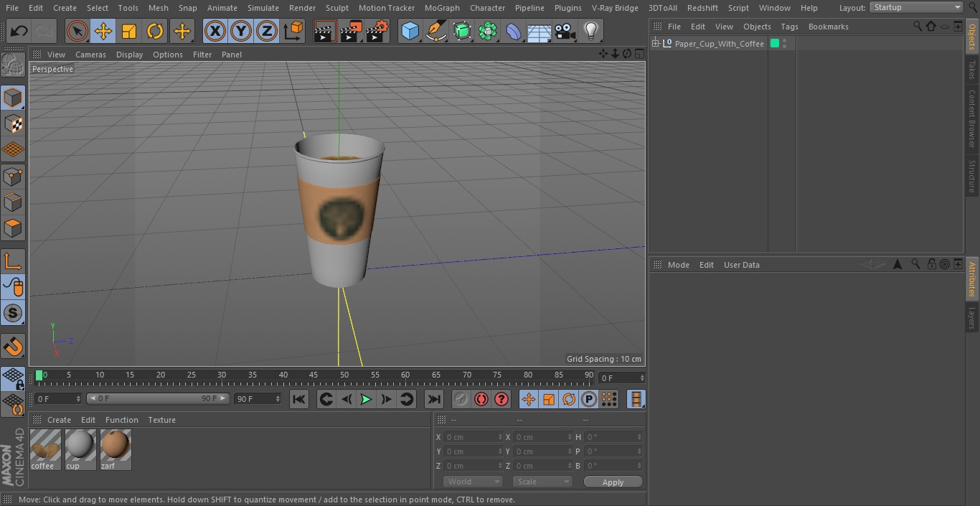The width and height of the screenshot is (980, 506).
Task: Switch to Polygons mode
Action: pyautogui.click(x=13, y=228)
